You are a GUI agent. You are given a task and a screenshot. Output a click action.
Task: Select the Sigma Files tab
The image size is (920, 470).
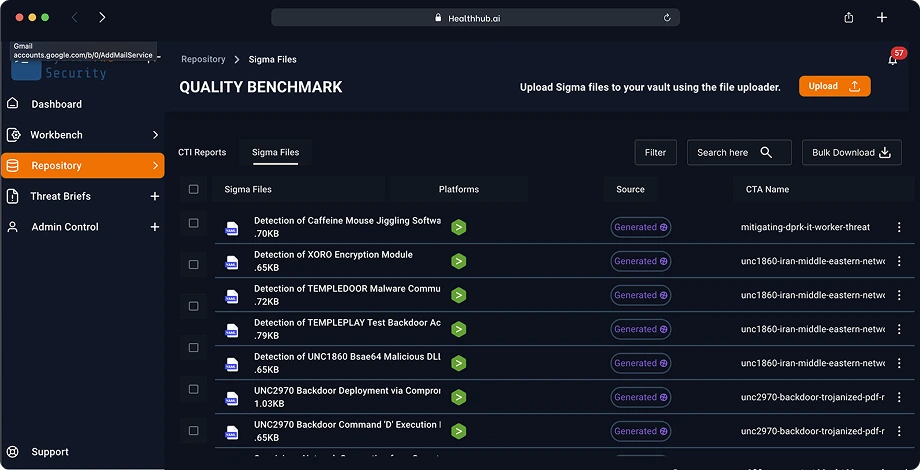pyautogui.click(x=275, y=152)
